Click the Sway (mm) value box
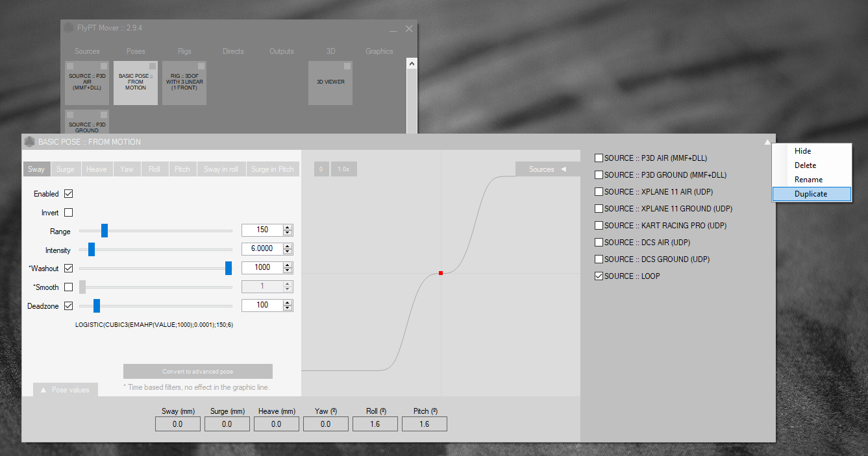The height and width of the screenshot is (456, 868). tap(177, 424)
